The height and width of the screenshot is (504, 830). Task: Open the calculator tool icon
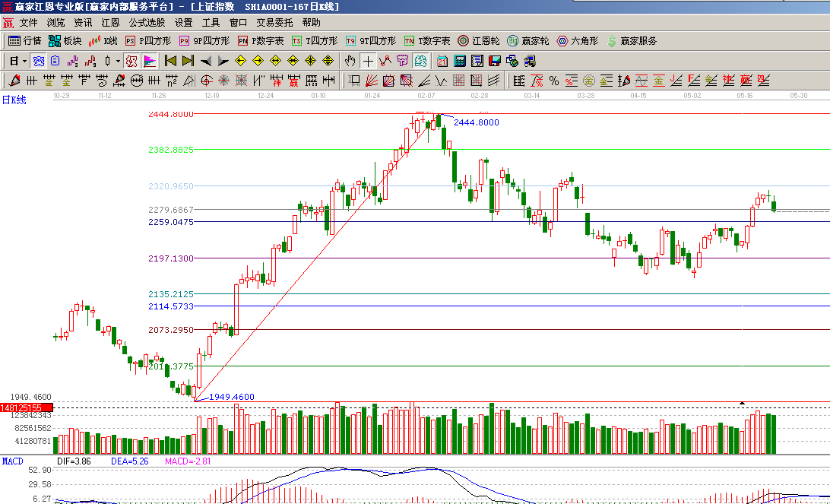click(x=460, y=61)
